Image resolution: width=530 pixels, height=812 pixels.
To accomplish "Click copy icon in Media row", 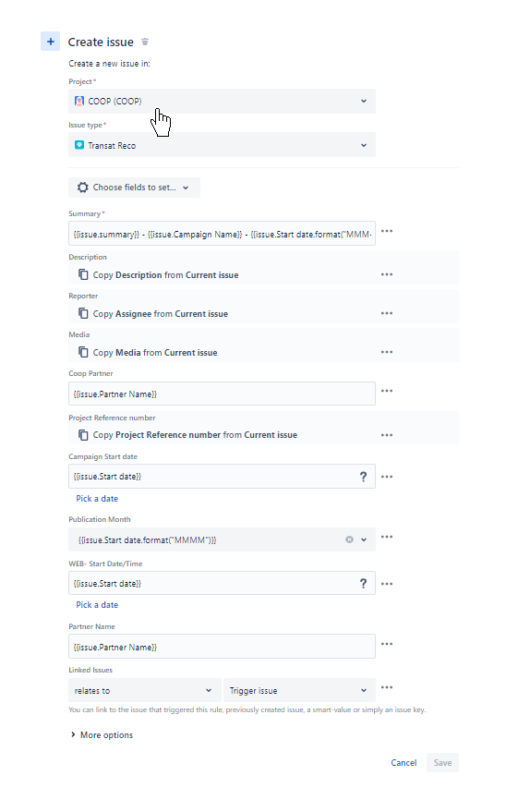I will point(83,352).
